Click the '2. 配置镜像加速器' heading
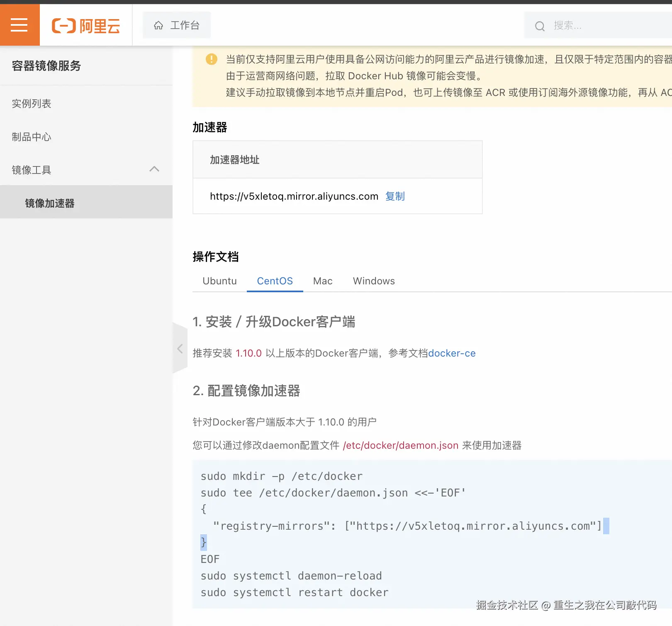 click(246, 391)
